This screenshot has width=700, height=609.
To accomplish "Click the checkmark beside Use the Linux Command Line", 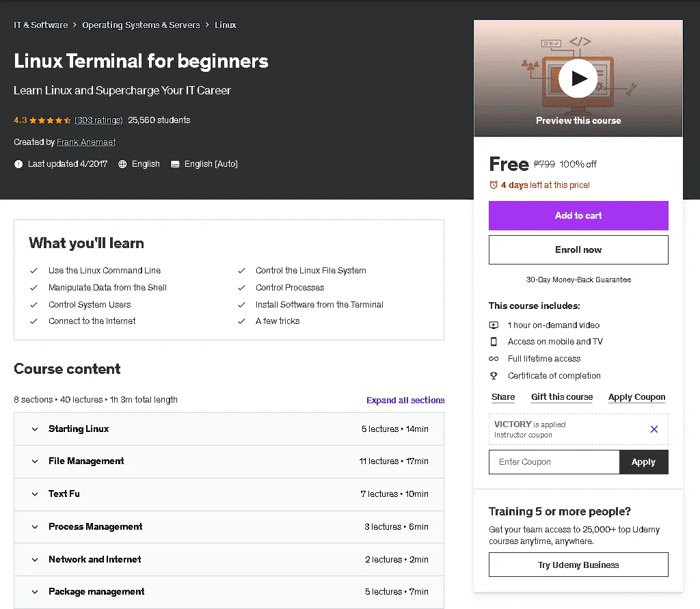I will pos(33,271).
